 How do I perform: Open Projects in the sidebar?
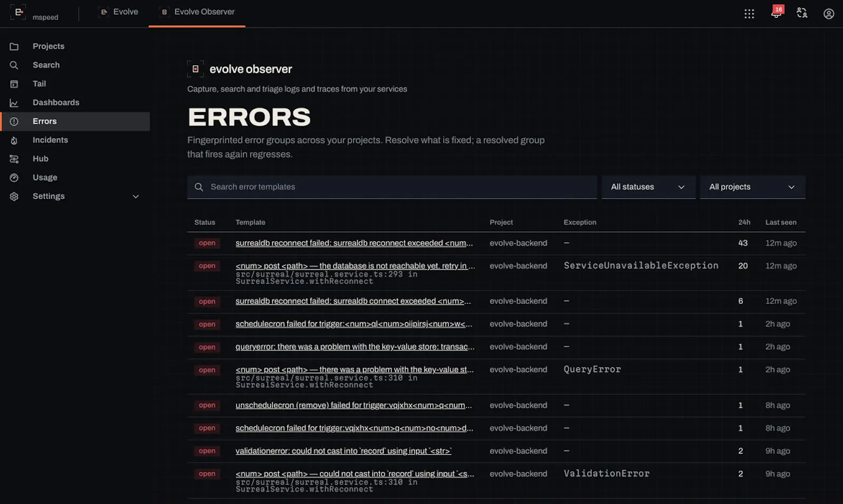click(x=48, y=46)
